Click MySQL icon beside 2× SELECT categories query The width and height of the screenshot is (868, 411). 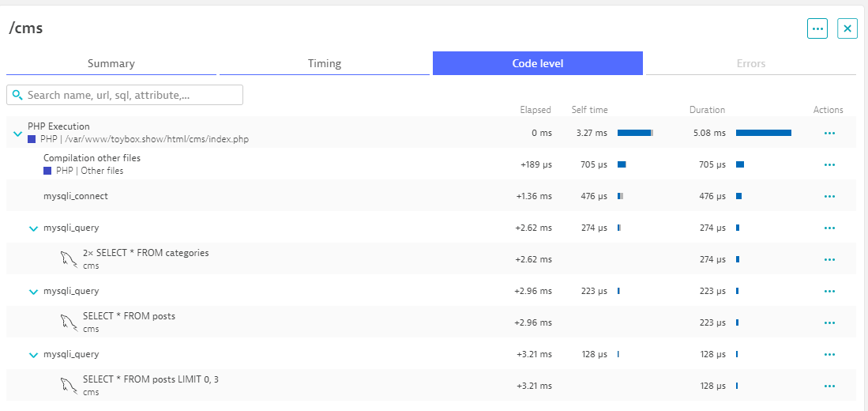[x=68, y=258]
